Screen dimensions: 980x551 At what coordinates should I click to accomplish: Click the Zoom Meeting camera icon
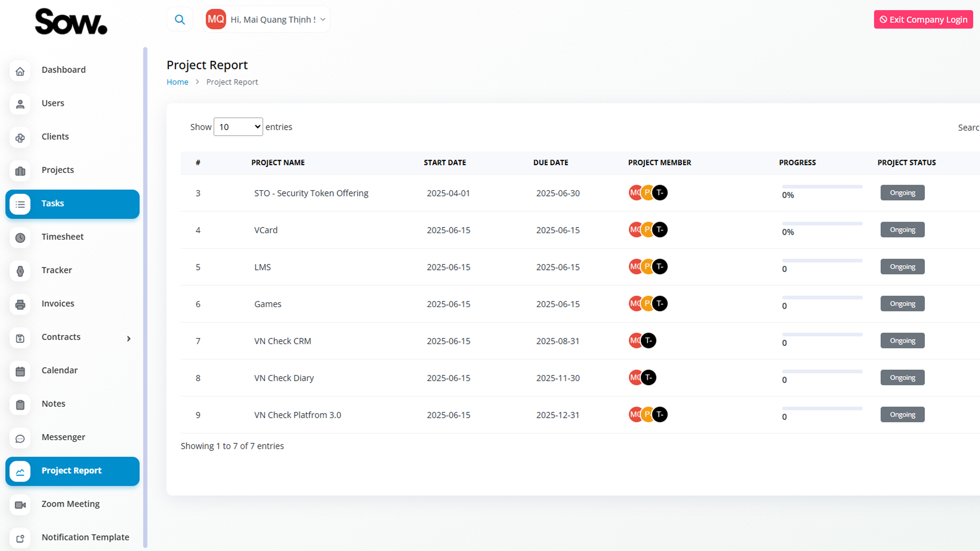click(20, 505)
